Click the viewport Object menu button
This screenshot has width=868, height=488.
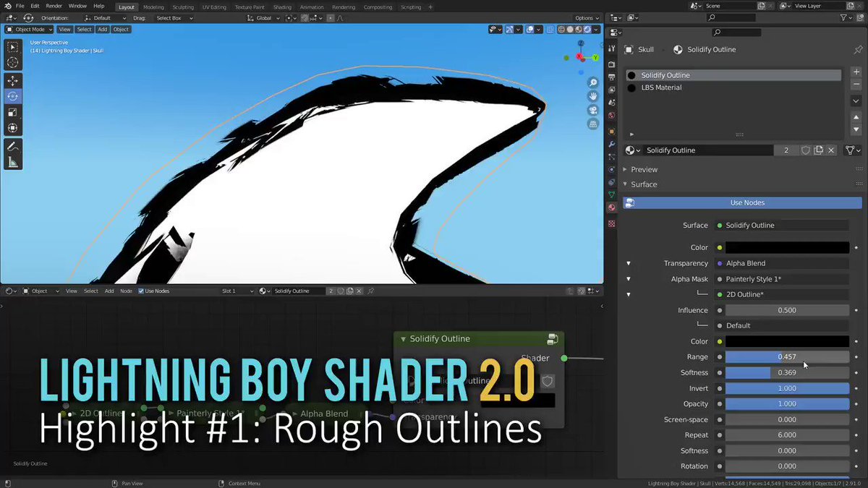121,30
